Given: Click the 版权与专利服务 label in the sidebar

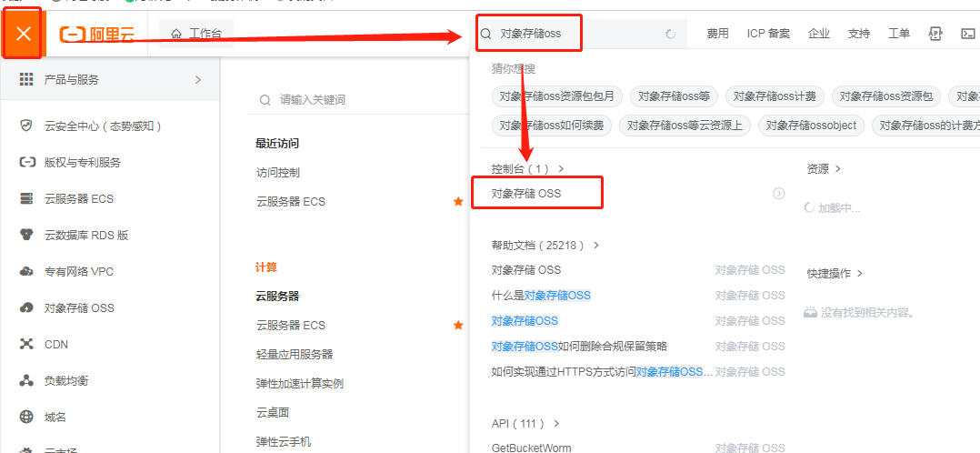Looking at the screenshot, I should coord(83,163).
